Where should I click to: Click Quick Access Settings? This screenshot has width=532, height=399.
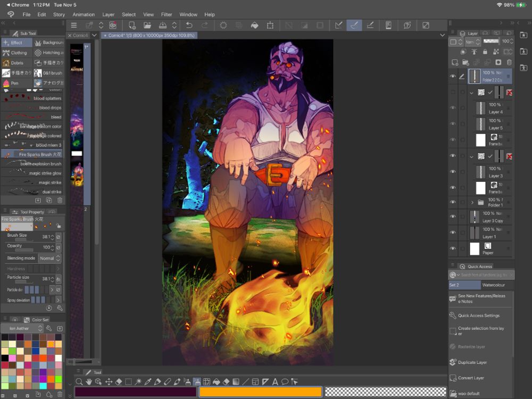(x=478, y=315)
